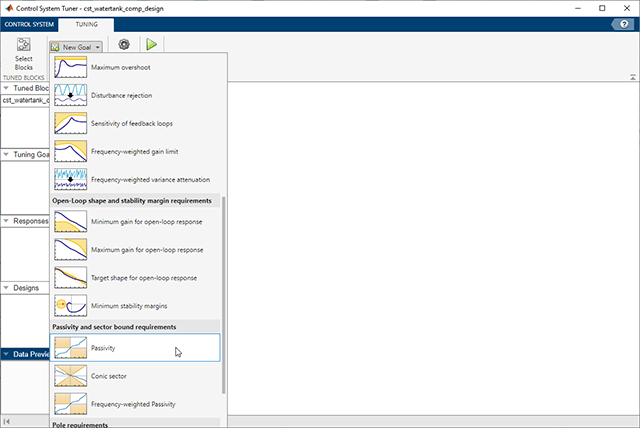640x428 pixels.
Task: Run tuning with the green play icon
Action: 151,44
